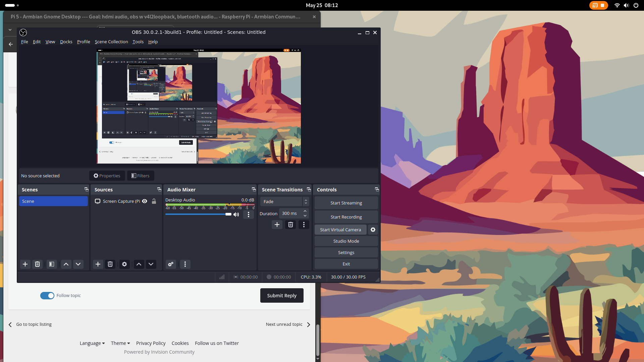Remove selected scene with trash icon
644x362 pixels.
[38, 264]
